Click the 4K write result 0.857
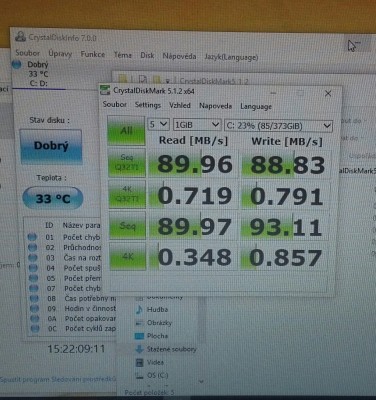 click(285, 258)
